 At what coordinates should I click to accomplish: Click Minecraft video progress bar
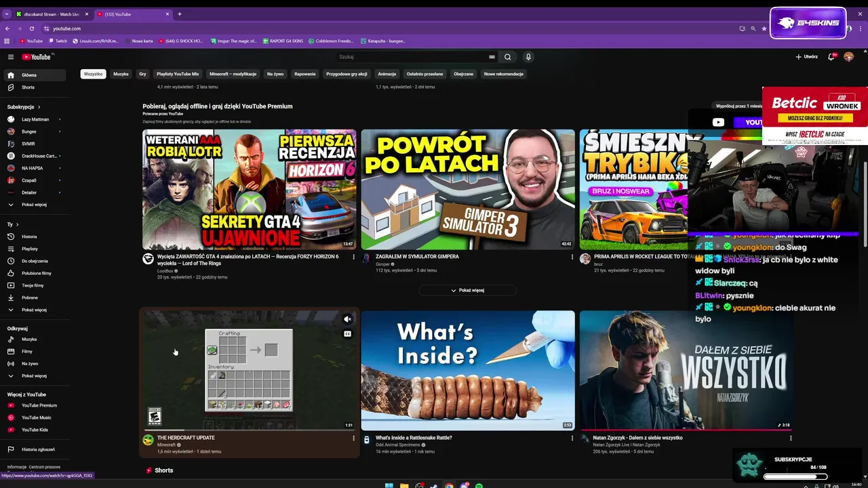[249, 430]
